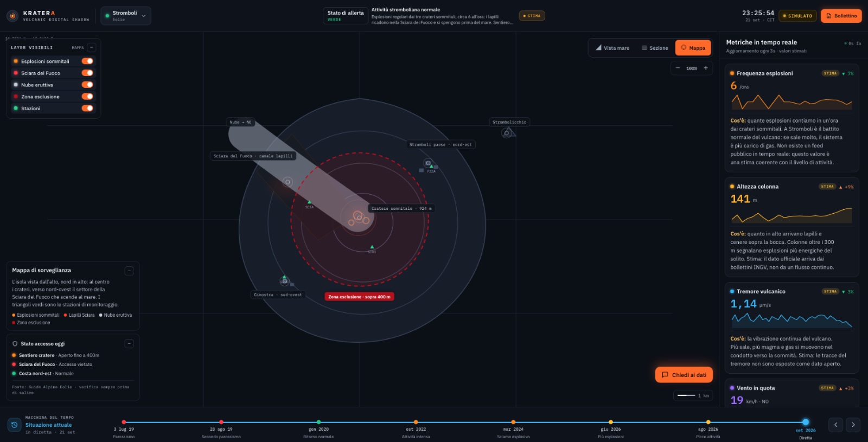Select gen 2020 Ritorno normale marker
The image size is (868, 442).
pos(318,422)
